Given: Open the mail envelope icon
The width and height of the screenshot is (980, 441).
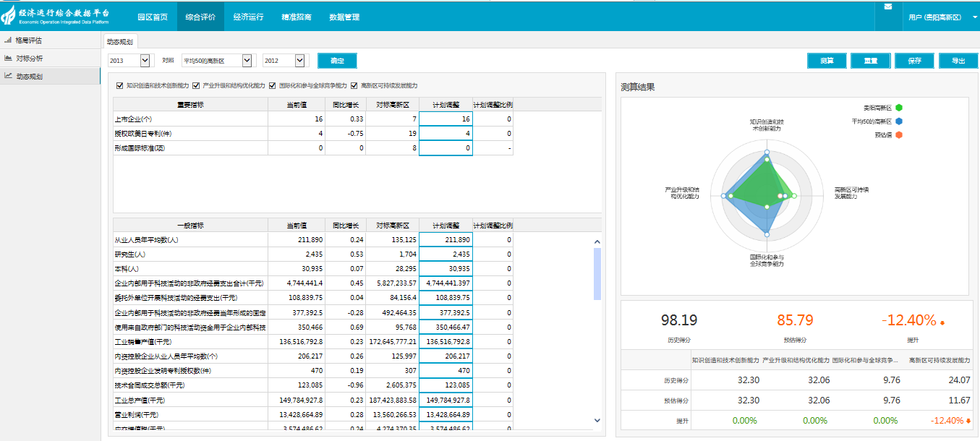Looking at the screenshot, I should (x=887, y=7).
